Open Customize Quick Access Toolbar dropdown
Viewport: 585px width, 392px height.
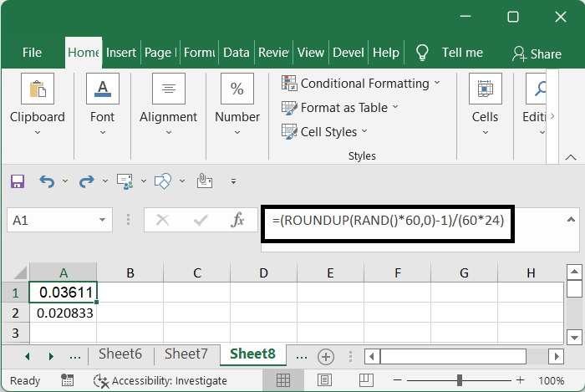pyautogui.click(x=233, y=181)
